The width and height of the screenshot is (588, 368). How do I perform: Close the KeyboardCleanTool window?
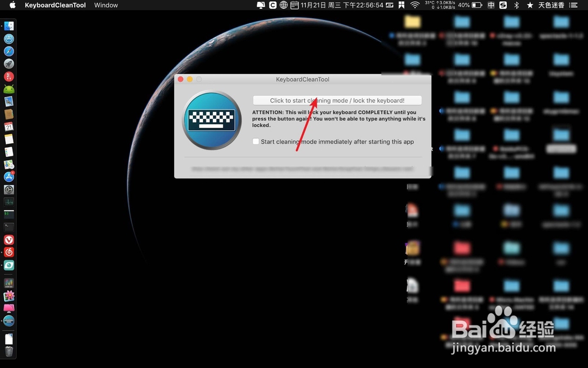click(181, 79)
